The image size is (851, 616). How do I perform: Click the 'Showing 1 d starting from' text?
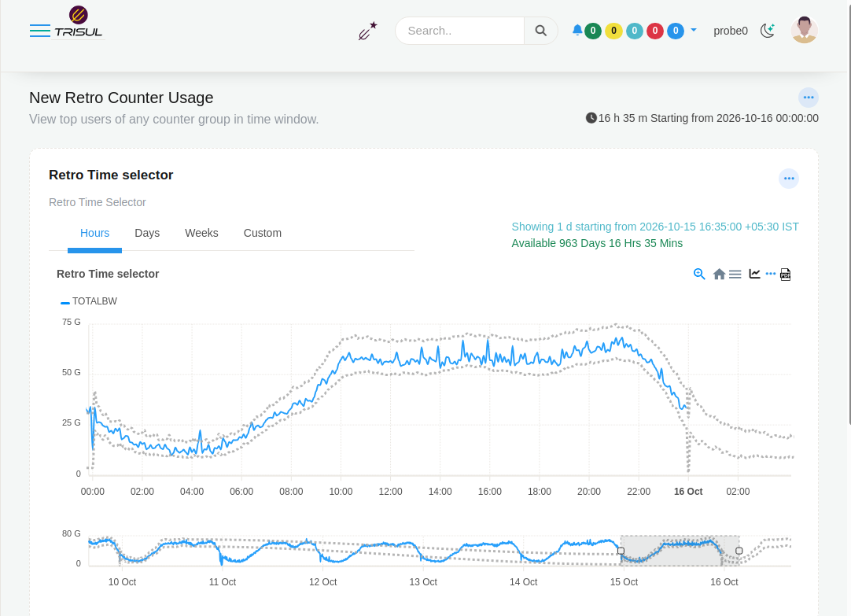coord(655,227)
